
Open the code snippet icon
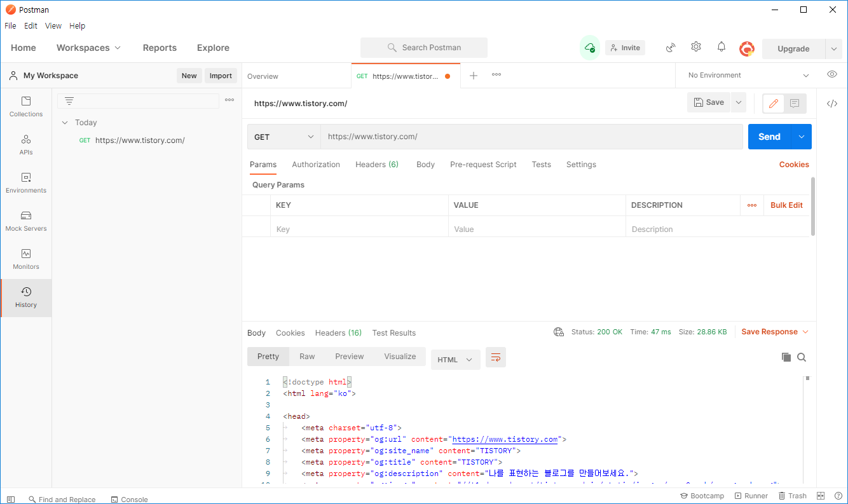pos(832,104)
